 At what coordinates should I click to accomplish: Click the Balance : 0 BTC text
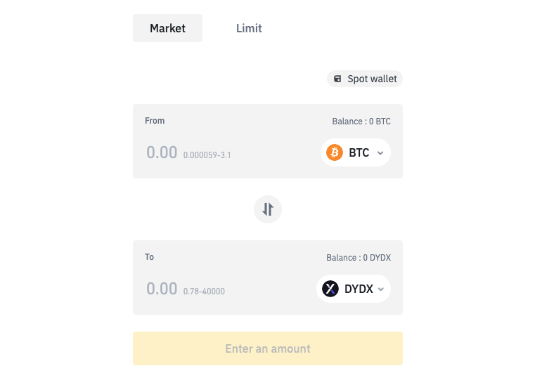(361, 122)
